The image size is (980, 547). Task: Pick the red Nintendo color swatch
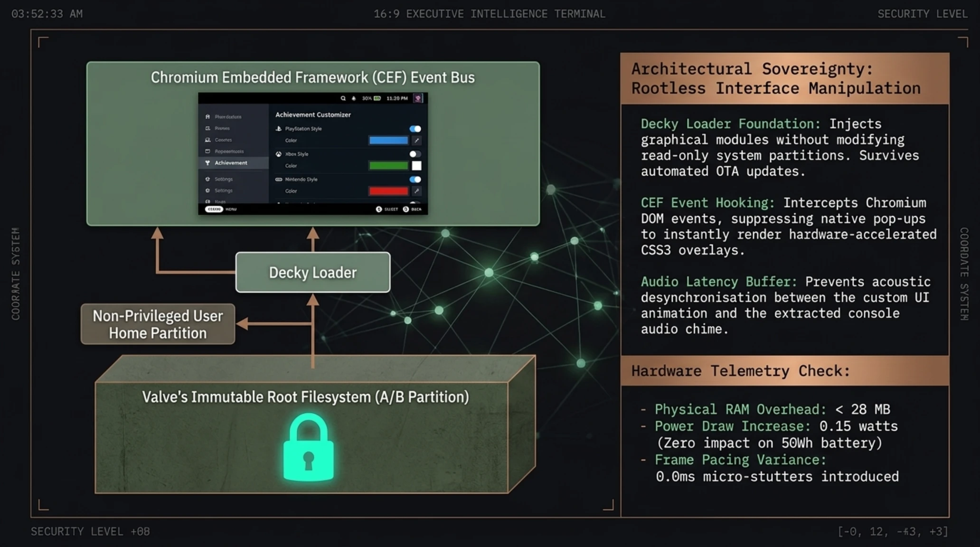(388, 191)
